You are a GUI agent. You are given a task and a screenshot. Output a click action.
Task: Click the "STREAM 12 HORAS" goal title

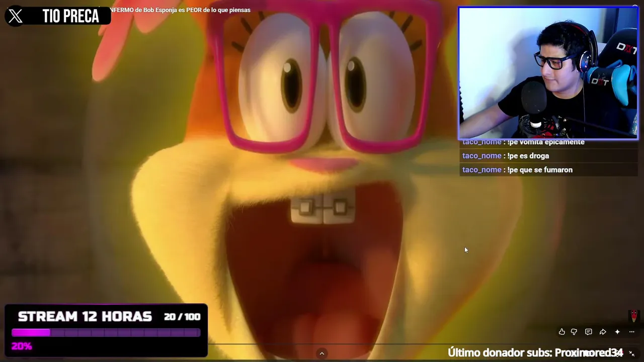point(85,316)
